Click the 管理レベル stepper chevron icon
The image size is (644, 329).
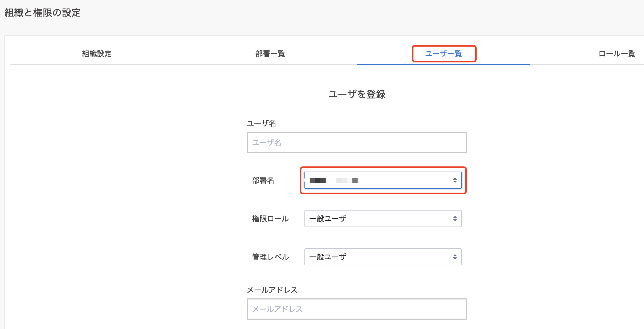tap(455, 257)
